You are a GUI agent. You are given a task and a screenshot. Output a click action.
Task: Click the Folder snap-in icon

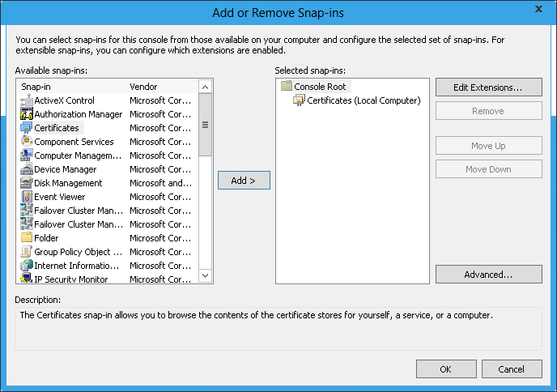(x=26, y=238)
